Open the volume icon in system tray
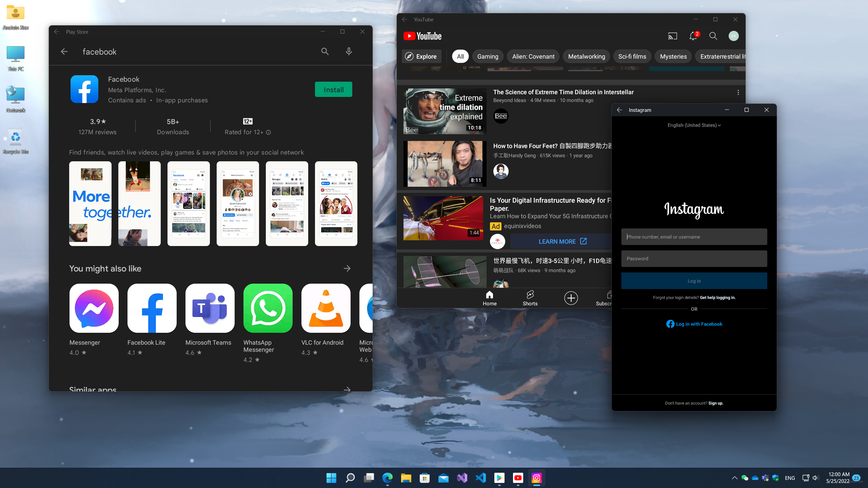 (x=815, y=478)
